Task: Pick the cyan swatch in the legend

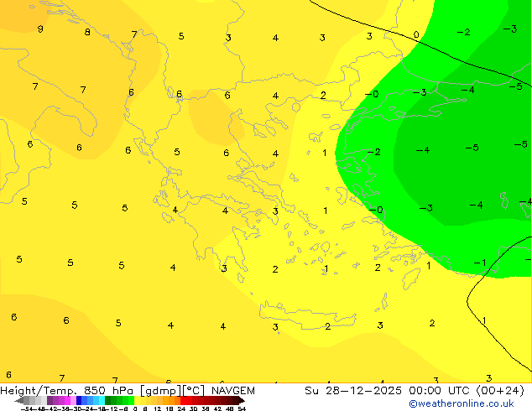Action: tap(102, 400)
